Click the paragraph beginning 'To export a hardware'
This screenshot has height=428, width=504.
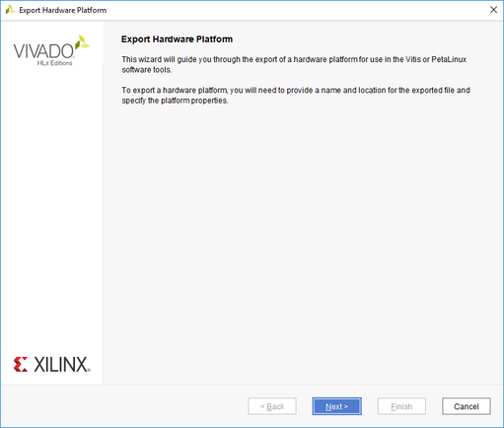296,96
